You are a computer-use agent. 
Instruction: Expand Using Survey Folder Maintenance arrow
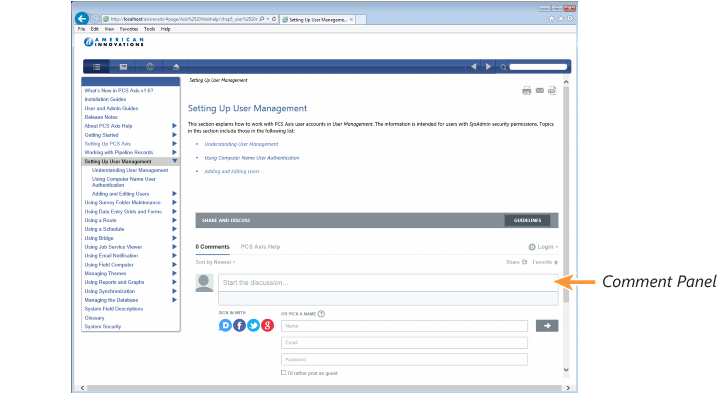click(175, 203)
